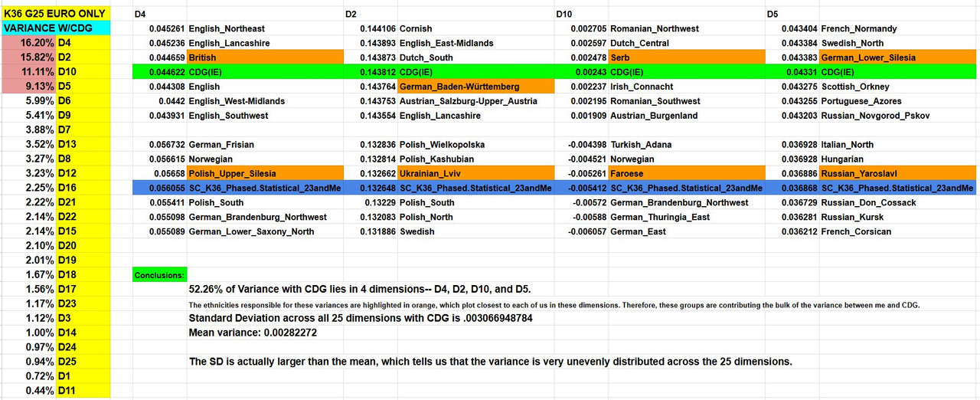This screenshot has width=980, height=400.
Task: Click the Swedish_North cell
Action: coord(899,43)
